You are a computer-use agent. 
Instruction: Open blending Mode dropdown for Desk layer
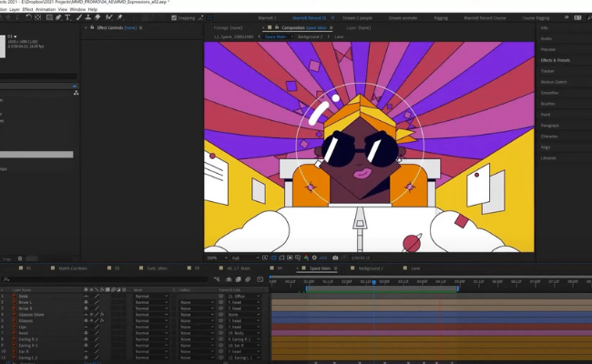(151, 297)
